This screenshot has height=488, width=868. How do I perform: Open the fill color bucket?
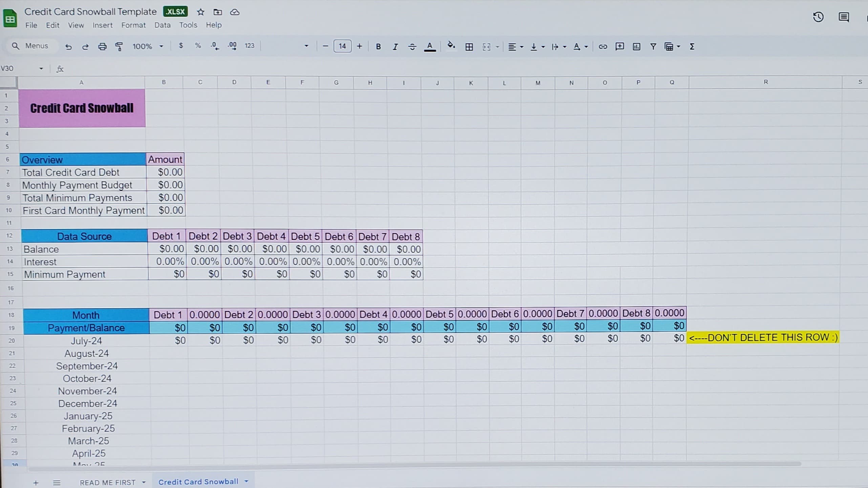click(x=451, y=46)
